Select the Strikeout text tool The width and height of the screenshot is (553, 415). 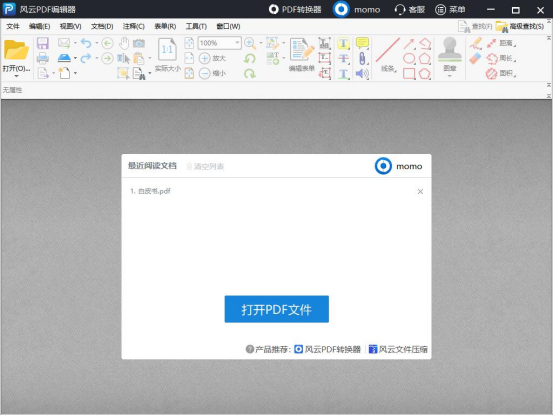click(343, 58)
